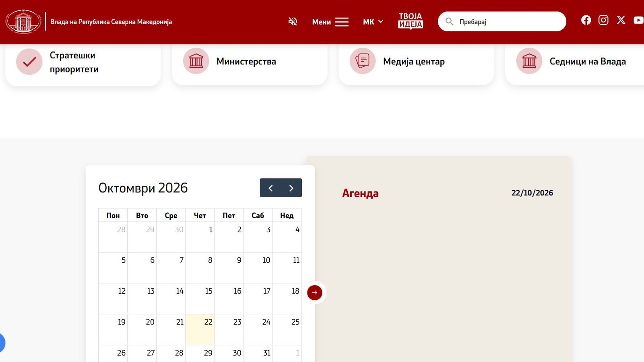
Task: Open the X (Twitter) profile icon
Action: click(x=621, y=20)
